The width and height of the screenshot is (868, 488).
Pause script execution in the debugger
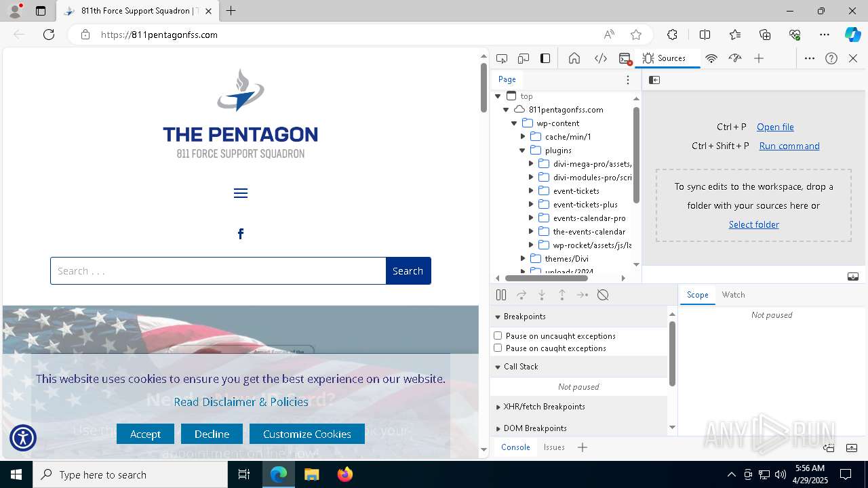501,295
